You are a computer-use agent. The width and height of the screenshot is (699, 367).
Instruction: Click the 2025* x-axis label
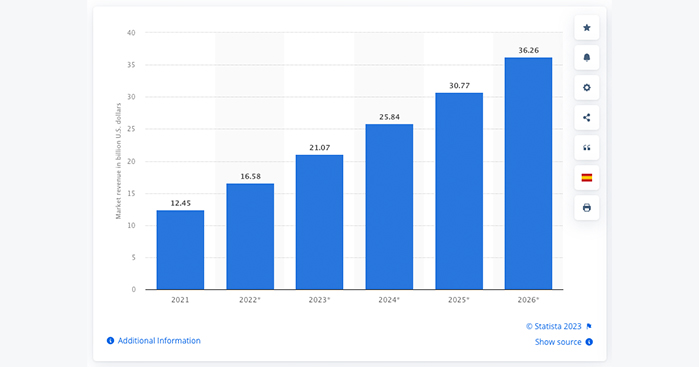click(x=459, y=300)
